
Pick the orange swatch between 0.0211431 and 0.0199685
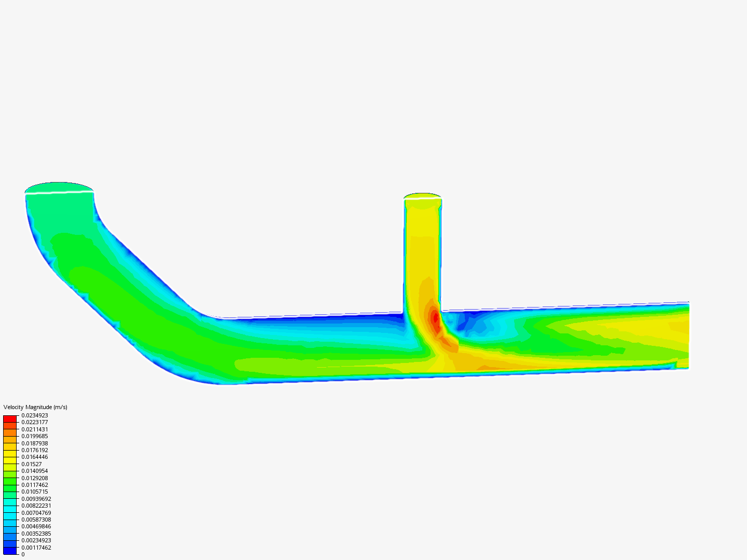pyautogui.click(x=10, y=433)
